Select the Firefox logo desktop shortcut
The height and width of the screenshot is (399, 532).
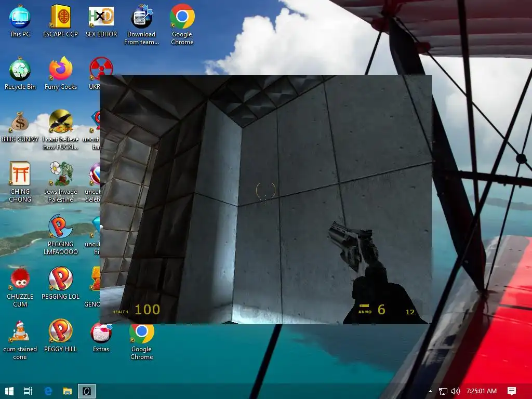point(61,74)
